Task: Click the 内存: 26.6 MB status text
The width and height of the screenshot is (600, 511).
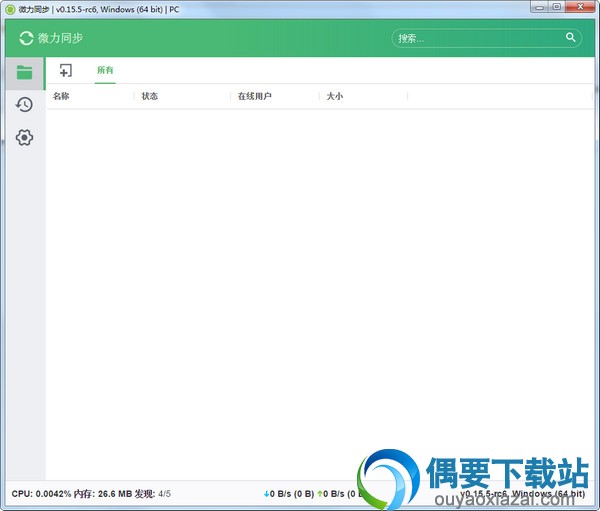Action: (x=103, y=494)
